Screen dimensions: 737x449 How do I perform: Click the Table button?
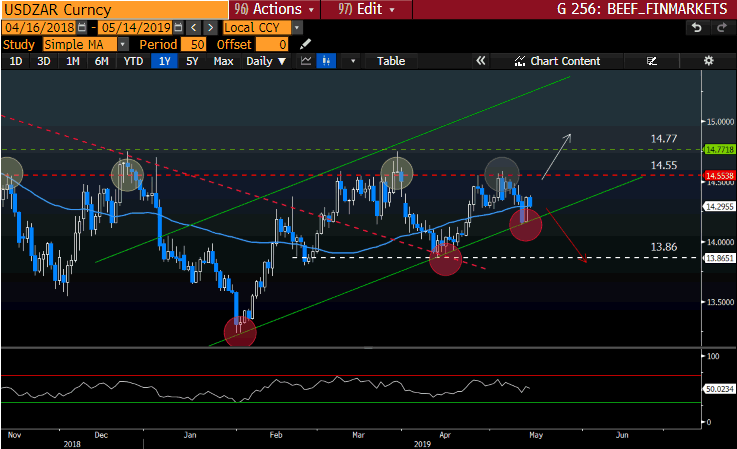point(391,61)
